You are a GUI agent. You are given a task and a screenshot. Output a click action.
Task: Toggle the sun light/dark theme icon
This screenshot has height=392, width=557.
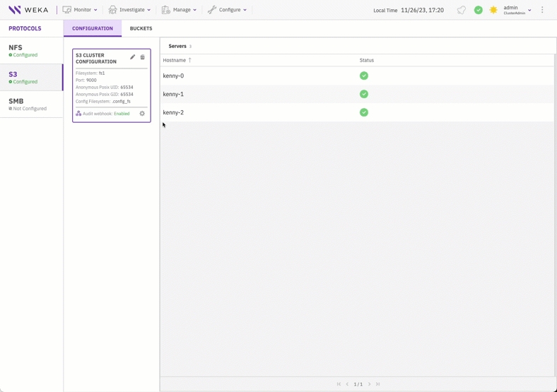(x=493, y=10)
